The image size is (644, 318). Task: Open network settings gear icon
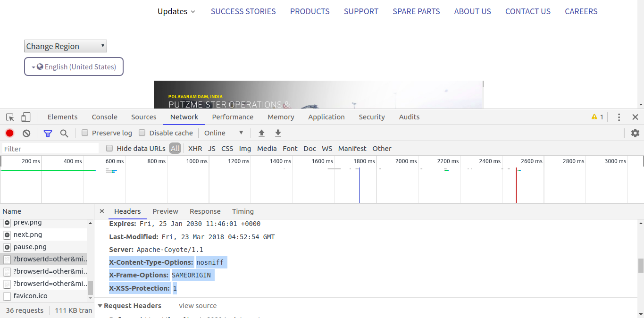[635, 133]
